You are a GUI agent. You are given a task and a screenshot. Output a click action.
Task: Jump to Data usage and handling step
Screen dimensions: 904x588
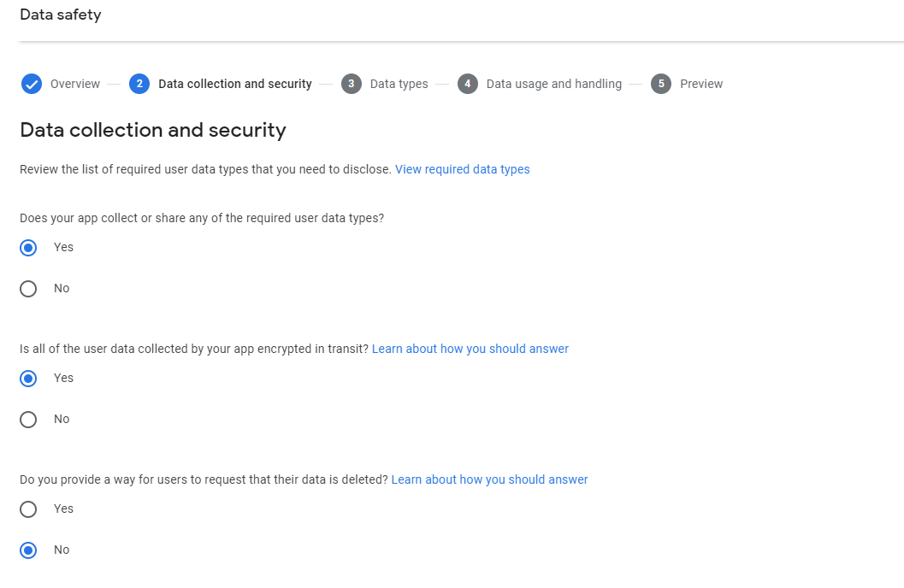[554, 84]
